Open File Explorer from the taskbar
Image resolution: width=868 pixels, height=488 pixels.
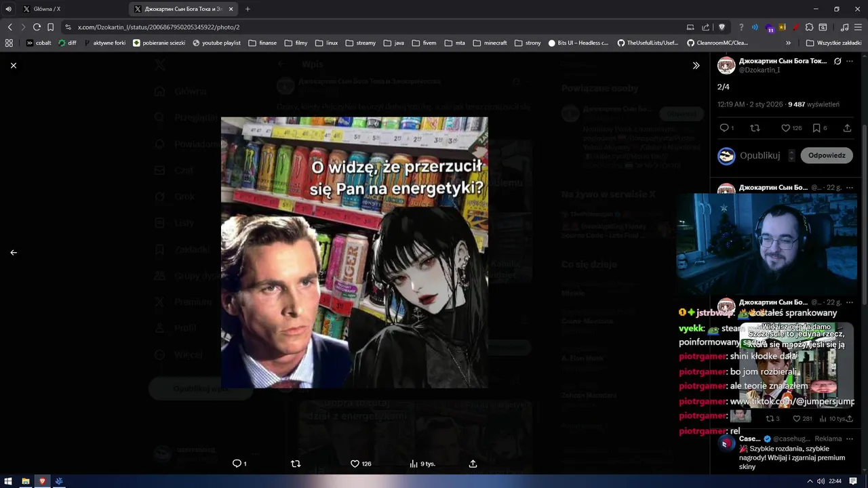click(26, 481)
